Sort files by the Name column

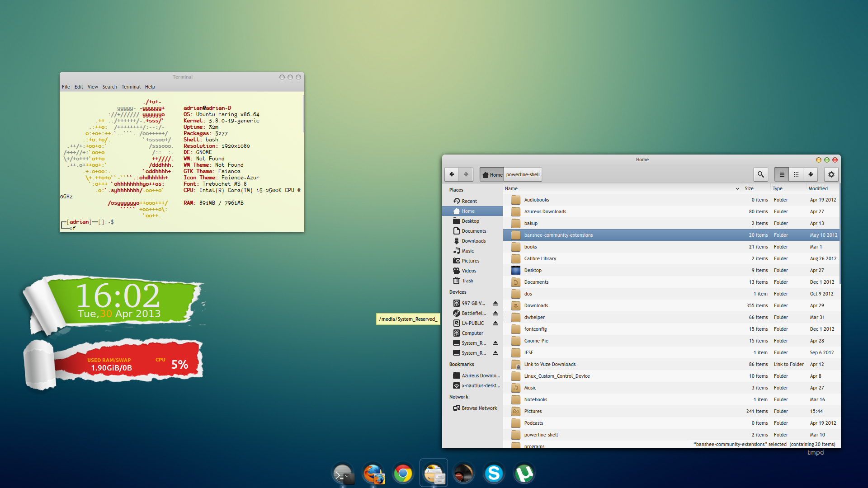point(622,188)
